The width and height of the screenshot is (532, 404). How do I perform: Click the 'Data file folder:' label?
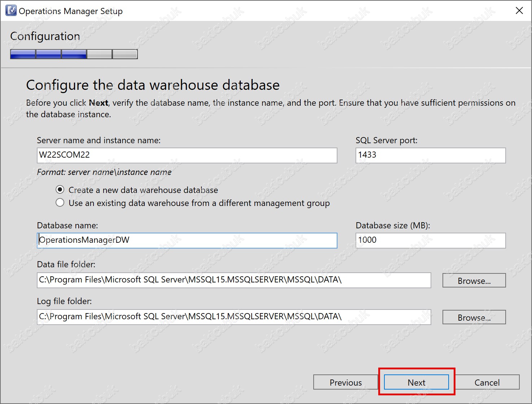coord(66,264)
